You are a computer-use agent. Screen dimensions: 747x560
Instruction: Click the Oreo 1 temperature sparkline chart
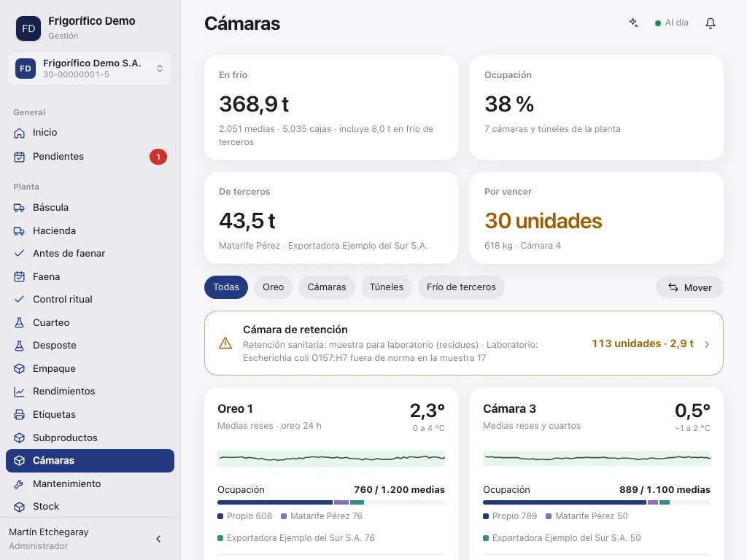pos(331,459)
